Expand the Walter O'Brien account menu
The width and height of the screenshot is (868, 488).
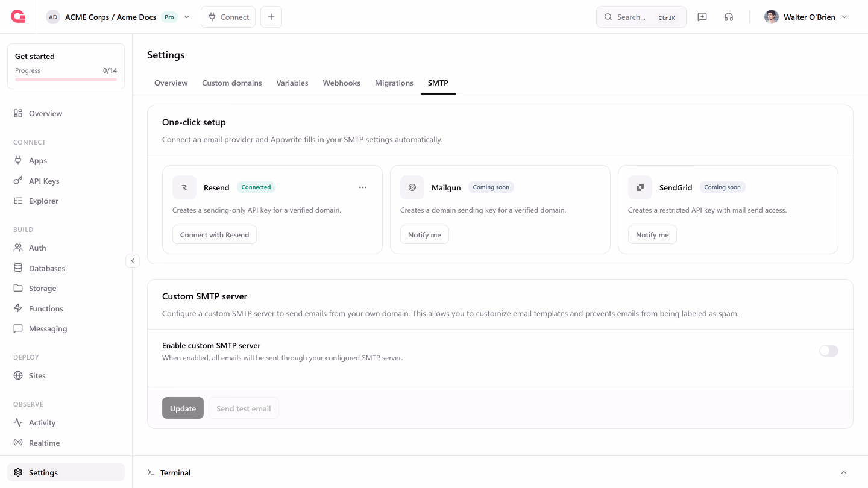tap(844, 17)
